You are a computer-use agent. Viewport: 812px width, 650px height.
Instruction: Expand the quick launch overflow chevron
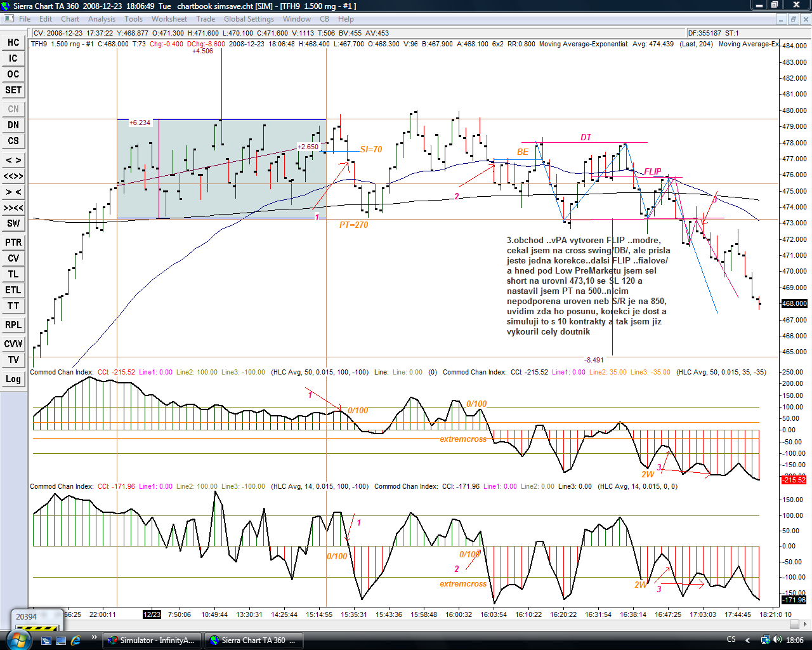coord(95,637)
